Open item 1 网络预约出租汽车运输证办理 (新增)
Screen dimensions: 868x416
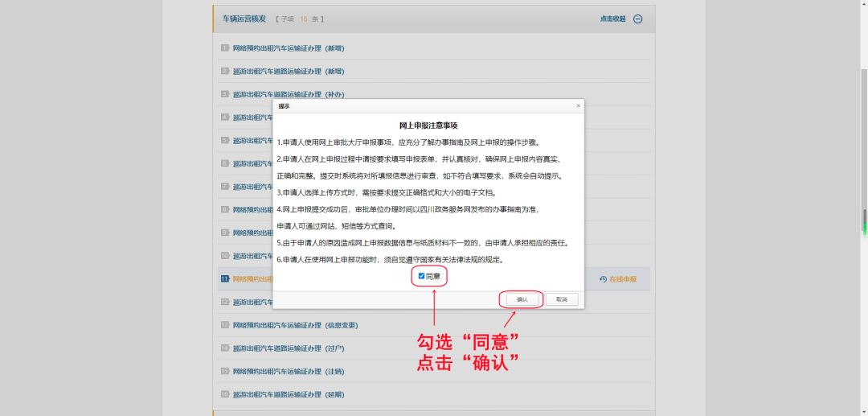pyautogui.click(x=288, y=48)
